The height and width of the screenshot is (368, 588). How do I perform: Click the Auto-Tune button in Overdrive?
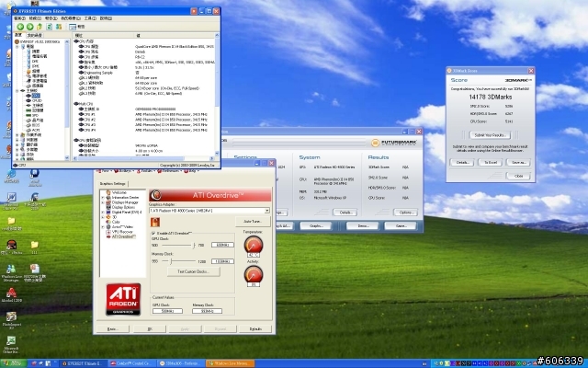pyautogui.click(x=253, y=221)
